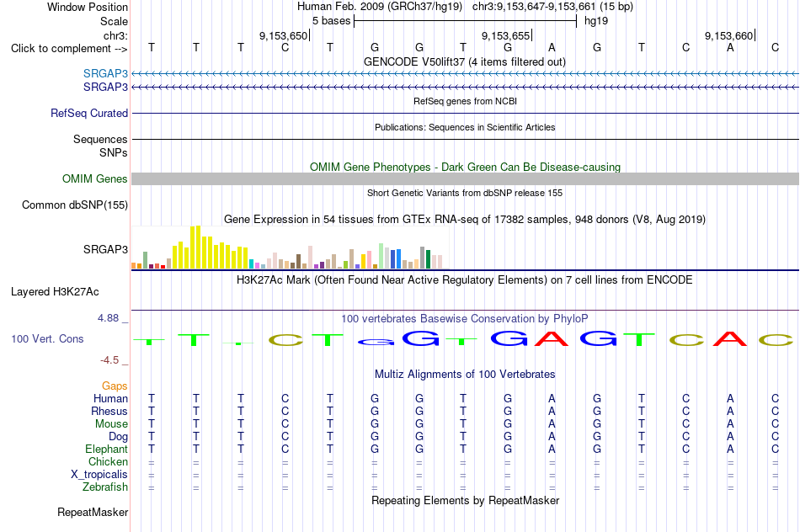This screenshot has height=532, width=800.
Task: Click the OMIM Gene Phenotypes track title
Action: 466,167
